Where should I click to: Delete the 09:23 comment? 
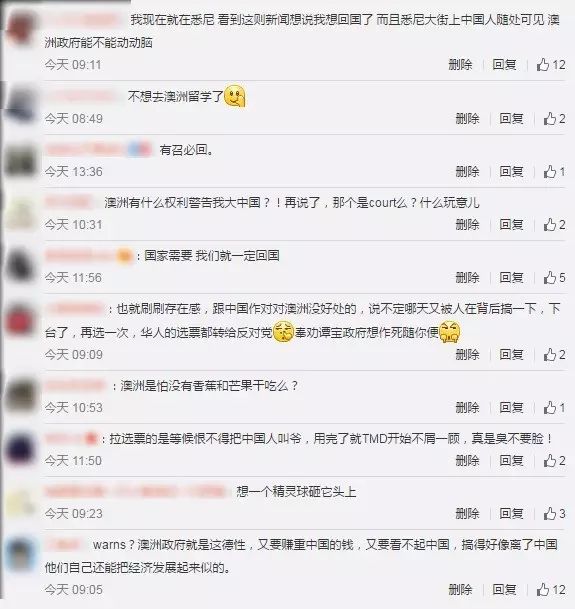467,513
